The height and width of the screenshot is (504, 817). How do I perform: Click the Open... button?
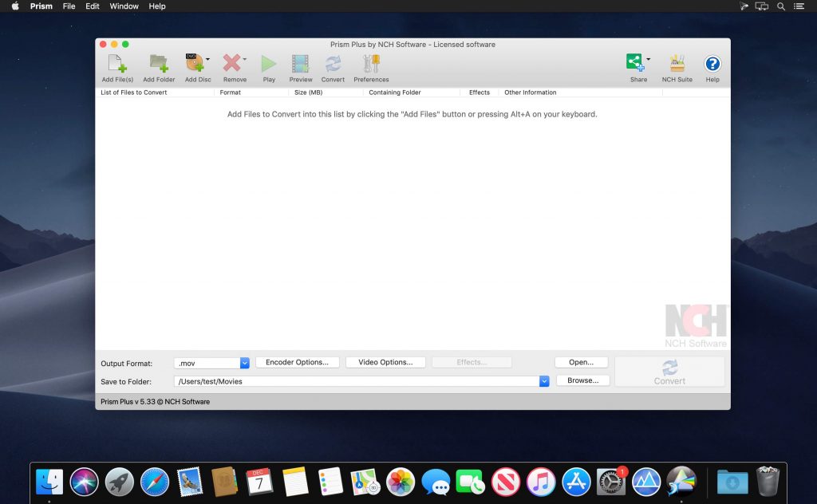pyautogui.click(x=581, y=362)
